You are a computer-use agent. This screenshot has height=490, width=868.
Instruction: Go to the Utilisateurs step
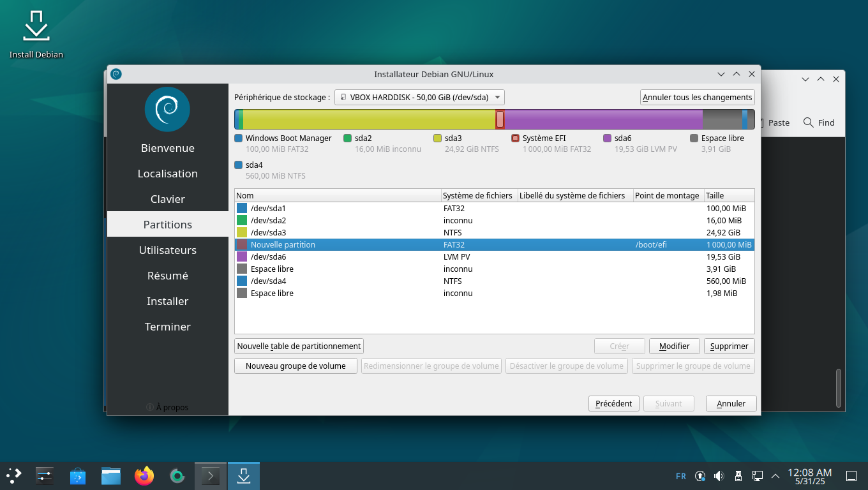click(168, 250)
